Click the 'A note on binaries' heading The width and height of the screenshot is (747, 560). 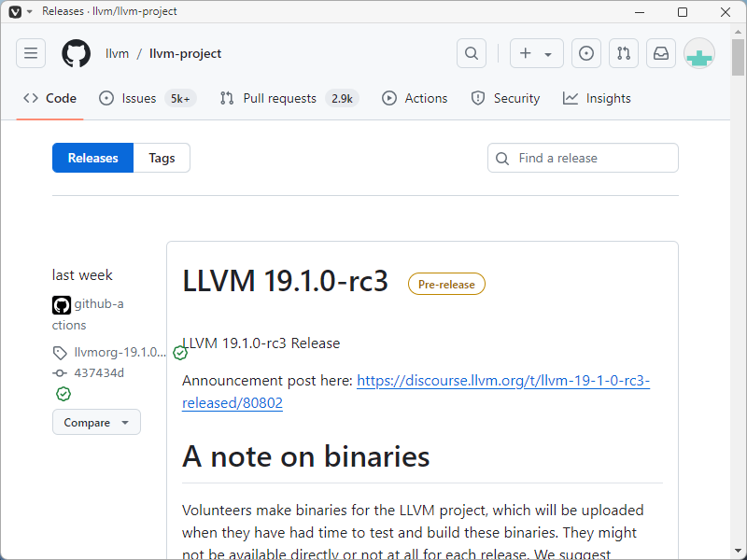tap(305, 456)
